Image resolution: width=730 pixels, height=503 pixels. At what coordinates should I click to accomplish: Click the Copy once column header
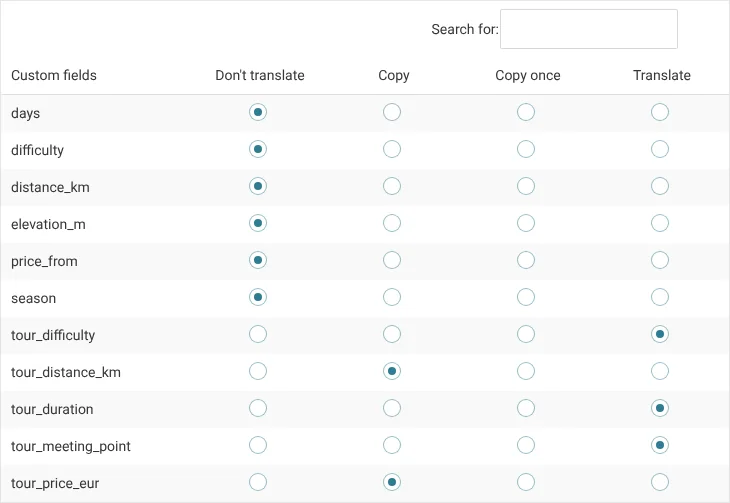coord(528,75)
